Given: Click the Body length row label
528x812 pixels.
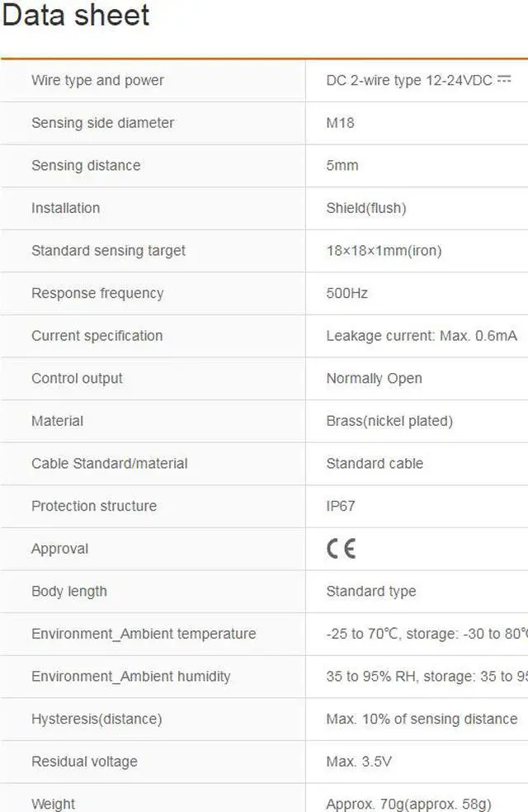Looking at the screenshot, I should (x=69, y=592).
